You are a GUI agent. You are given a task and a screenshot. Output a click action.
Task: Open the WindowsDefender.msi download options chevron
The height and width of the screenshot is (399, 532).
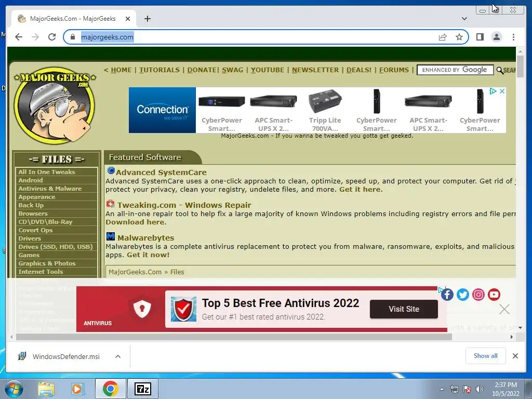coord(118,356)
